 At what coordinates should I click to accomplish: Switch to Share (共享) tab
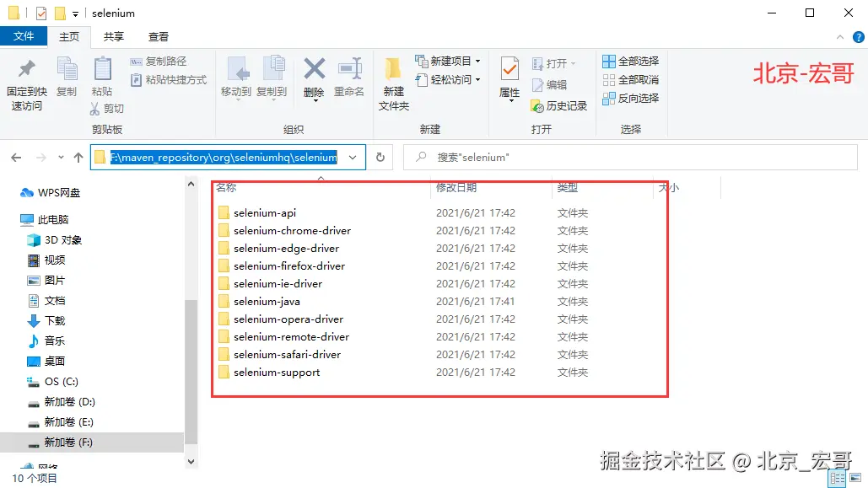coord(114,36)
